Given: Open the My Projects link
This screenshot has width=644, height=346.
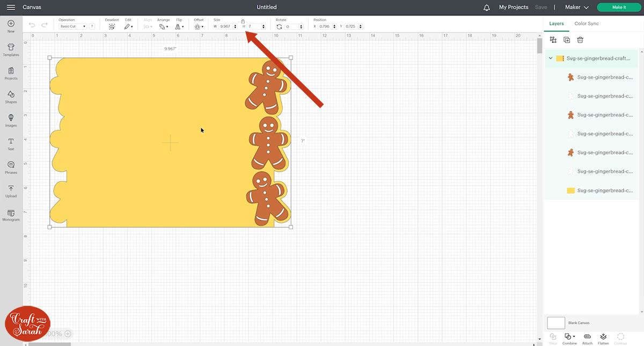Looking at the screenshot, I should click(514, 8).
